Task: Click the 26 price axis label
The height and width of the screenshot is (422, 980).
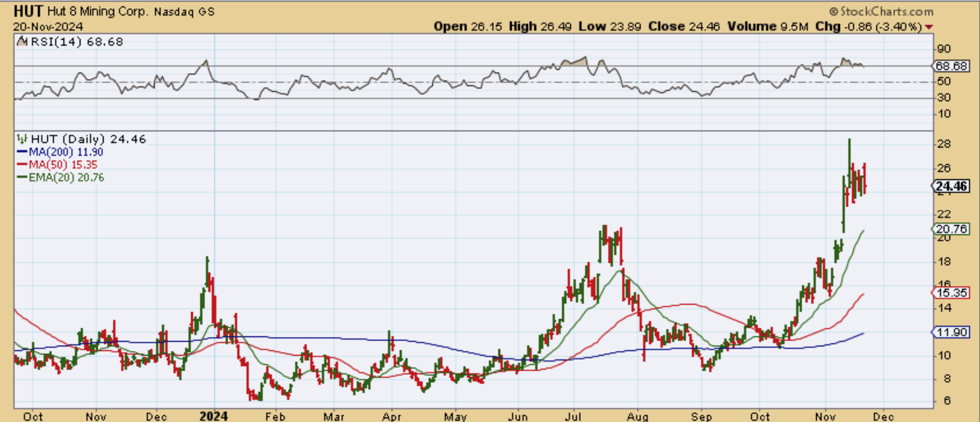Action: [x=944, y=168]
